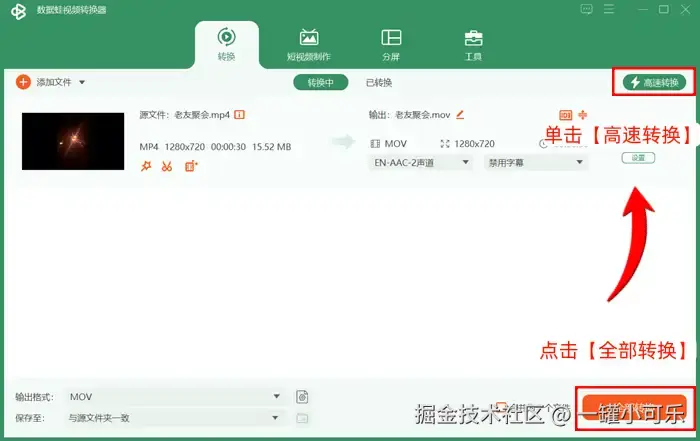Screen dimensions: 700x441
Task: Open the 工具 toolbox tab
Action: pyautogui.click(x=473, y=45)
